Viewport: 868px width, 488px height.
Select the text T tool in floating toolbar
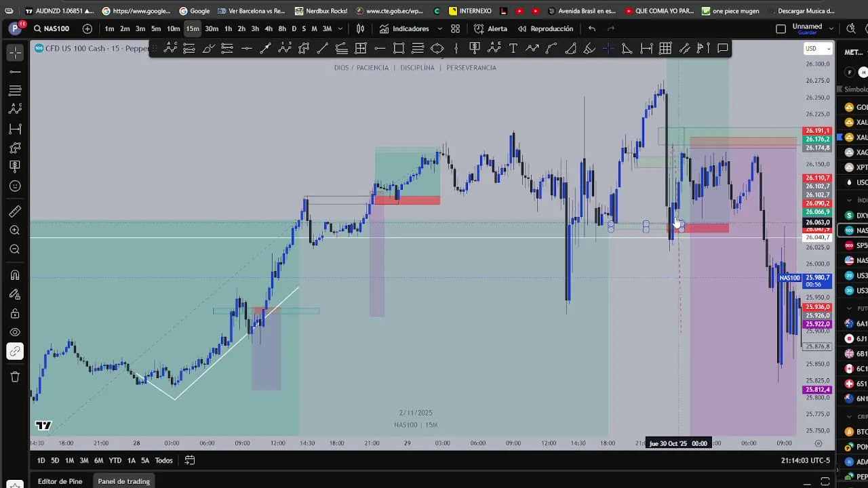(x=513, y=48)
